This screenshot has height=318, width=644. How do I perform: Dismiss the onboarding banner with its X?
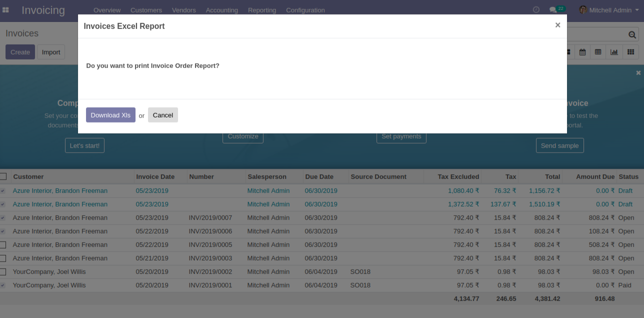(638, 73)
